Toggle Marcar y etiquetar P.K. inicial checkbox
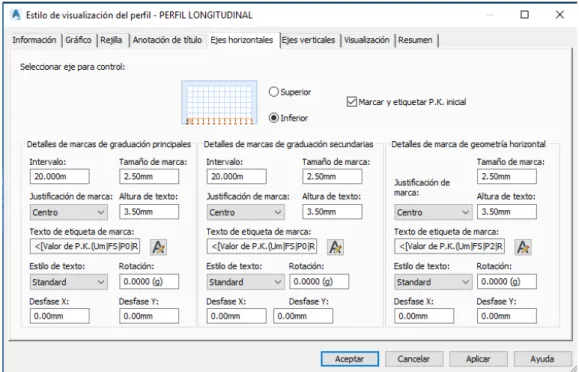The height and width of the screenshot is (372, 579). click(352, 102)
